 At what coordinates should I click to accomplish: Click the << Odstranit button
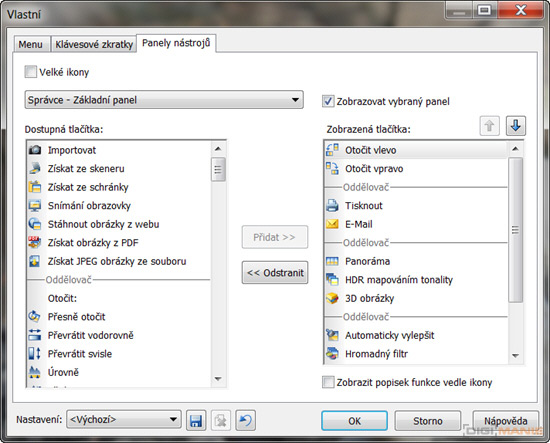275,273
